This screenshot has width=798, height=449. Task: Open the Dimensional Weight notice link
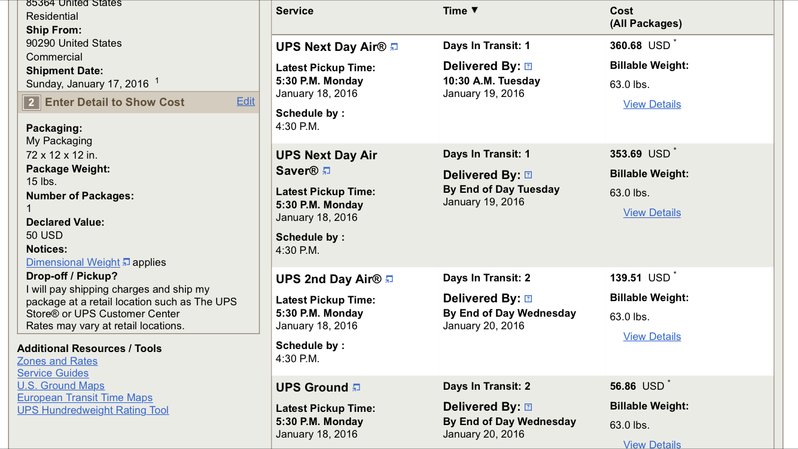point(73,262)
